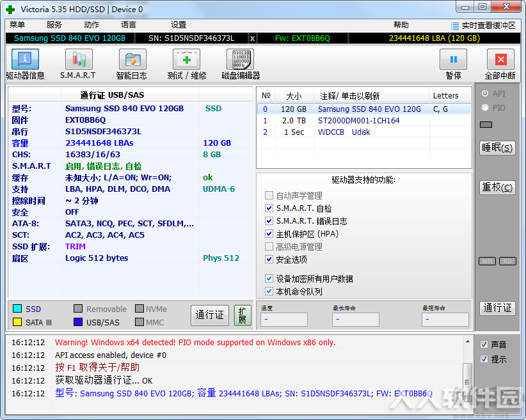The image size is (526, 420).
Task: Toggle S.M.A.R.T. 错误日志 checkbox
Action: (x=269, y=221)
